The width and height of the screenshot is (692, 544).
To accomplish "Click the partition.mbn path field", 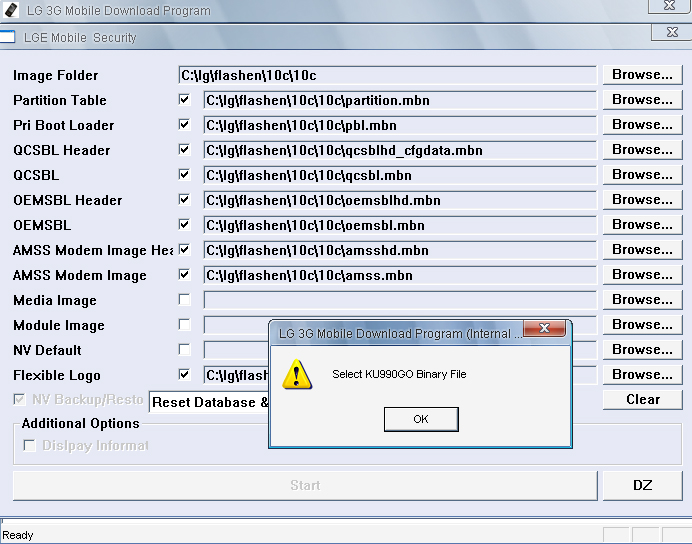I will click(400, 101).
